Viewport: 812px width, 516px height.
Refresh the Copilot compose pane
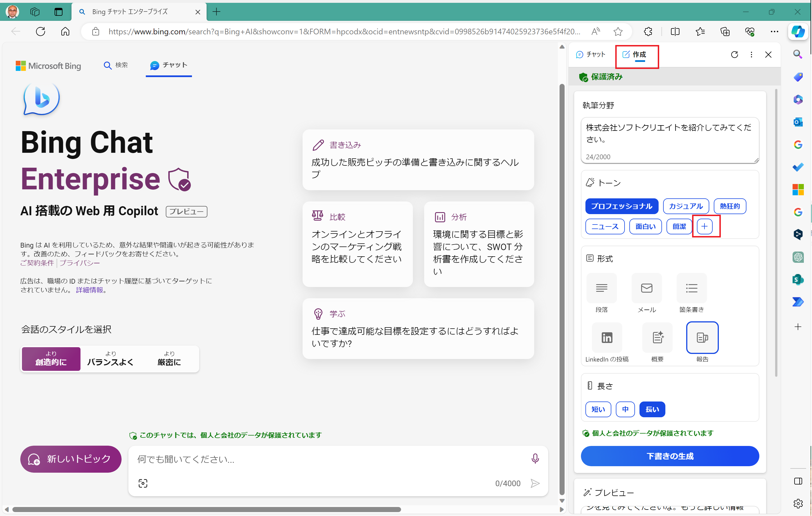[x=734, y=55]
